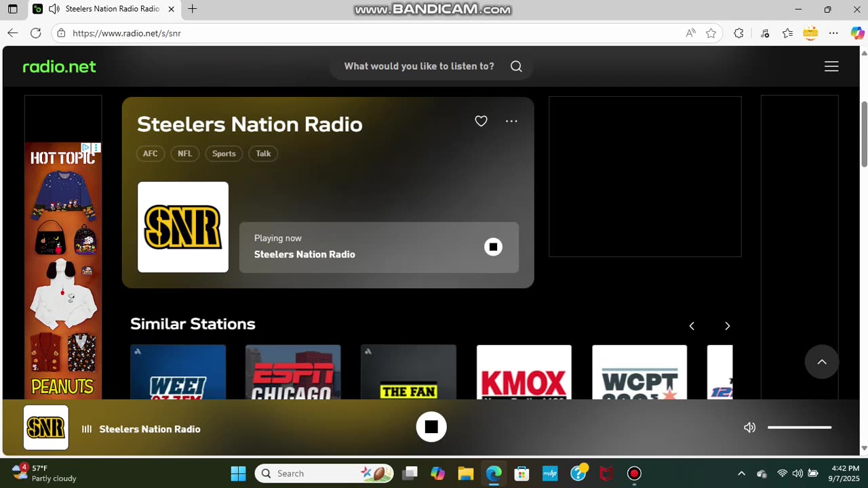Open Read aloud icon in address bar
868x488 pixels.
coord(690,33)
